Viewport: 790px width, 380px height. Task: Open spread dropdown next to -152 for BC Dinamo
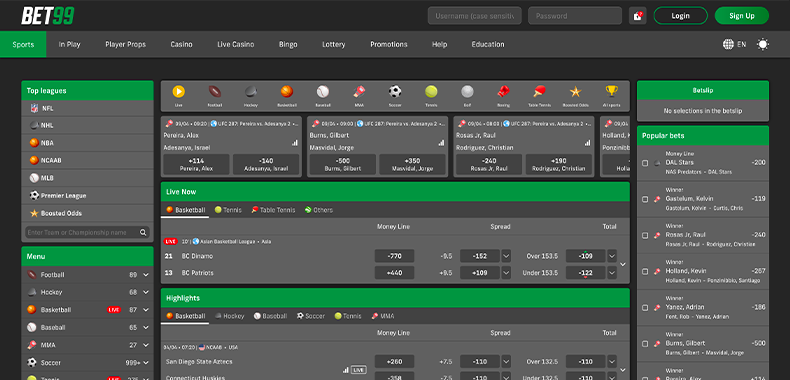tap(506, 256)
